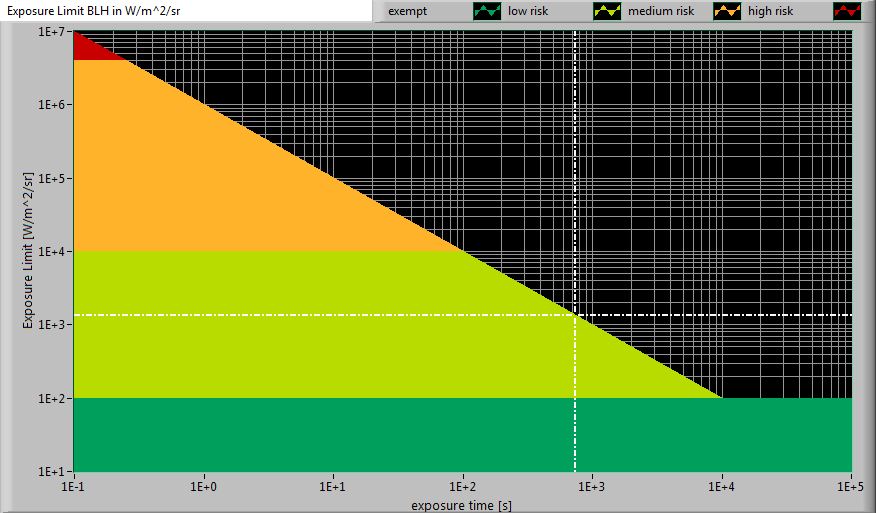Click the dark green band at graph bottom
Image resolution: width=876 pixels, height=513 pixels.
(400, 435)
